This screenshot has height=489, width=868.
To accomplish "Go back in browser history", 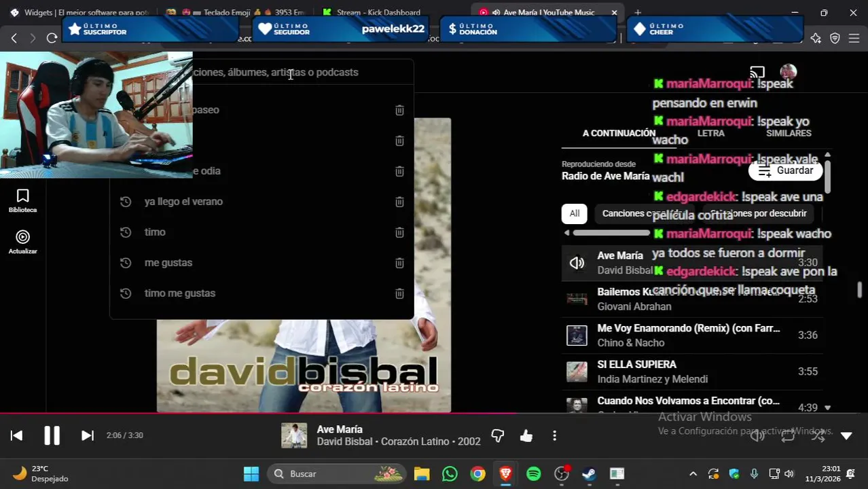I will point(14,38).
